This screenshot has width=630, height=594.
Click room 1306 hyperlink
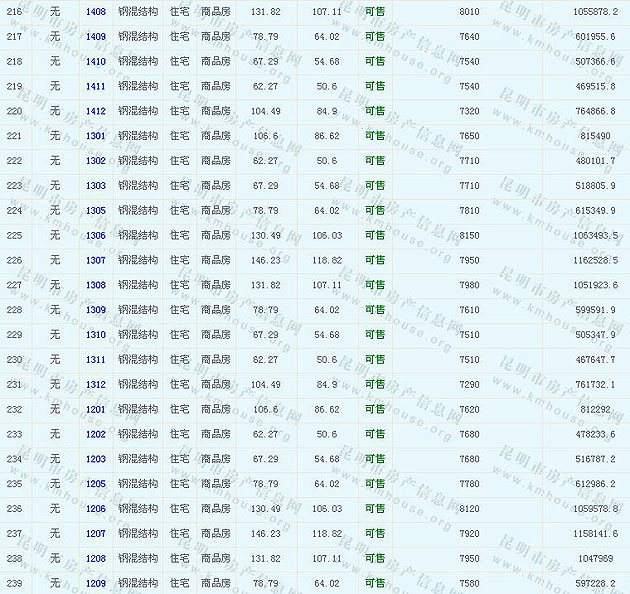[x=95, y=236]
